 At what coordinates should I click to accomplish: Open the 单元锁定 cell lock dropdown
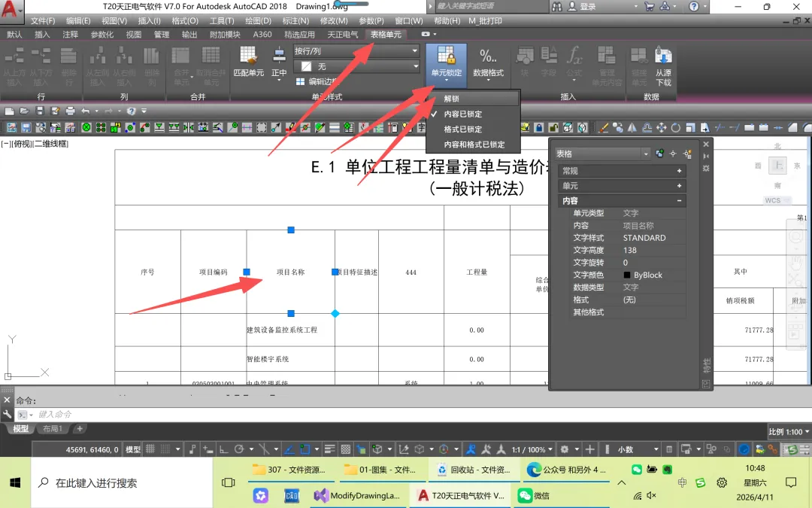[446, 65]
